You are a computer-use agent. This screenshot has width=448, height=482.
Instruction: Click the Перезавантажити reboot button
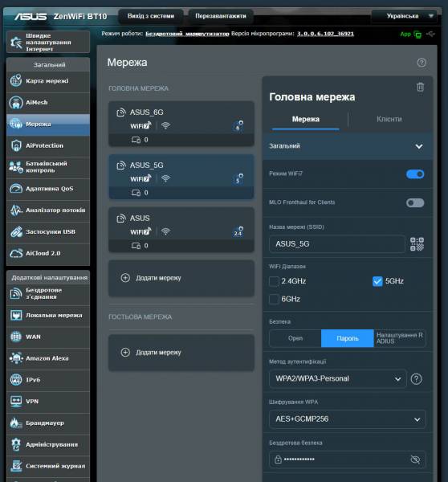click(221, 16)
